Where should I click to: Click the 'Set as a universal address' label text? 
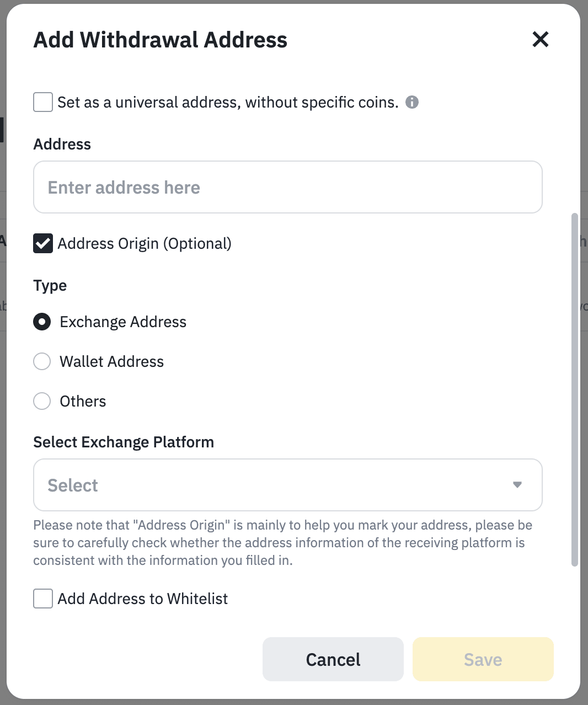coord(227,103)
